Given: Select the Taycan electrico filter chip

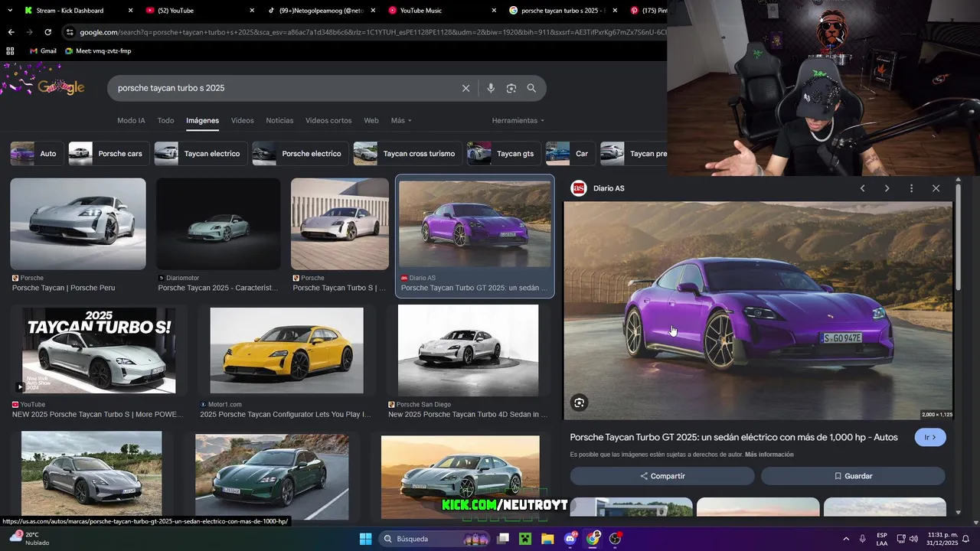Looking at the screenshot, I should point(200,153).
